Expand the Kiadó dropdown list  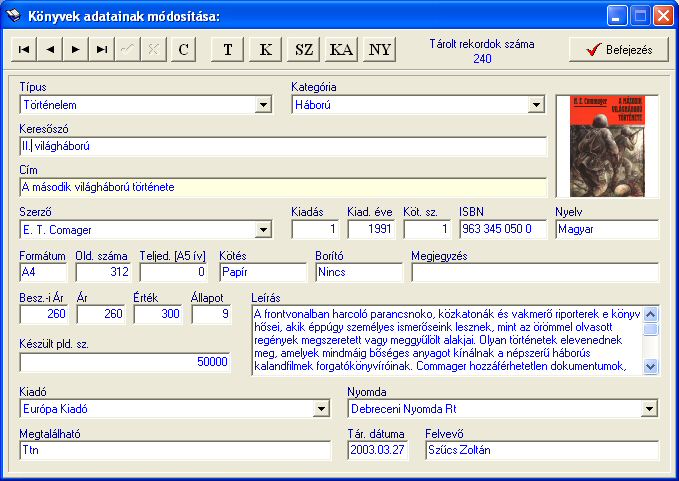click(x=321, y=408)
